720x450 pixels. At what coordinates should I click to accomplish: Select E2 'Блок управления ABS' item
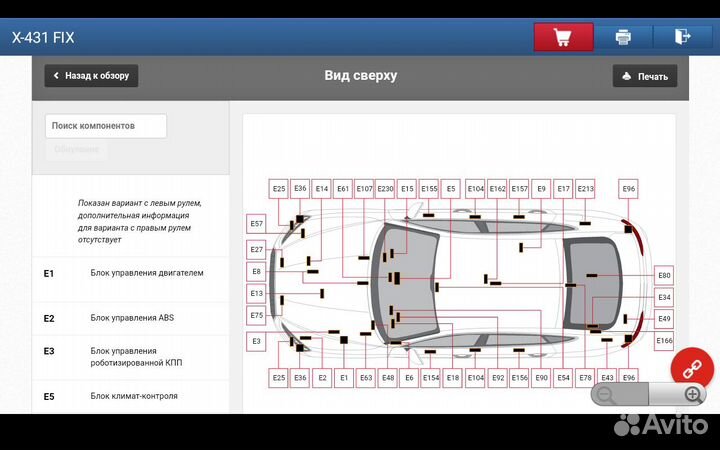(x=130, y=318)
